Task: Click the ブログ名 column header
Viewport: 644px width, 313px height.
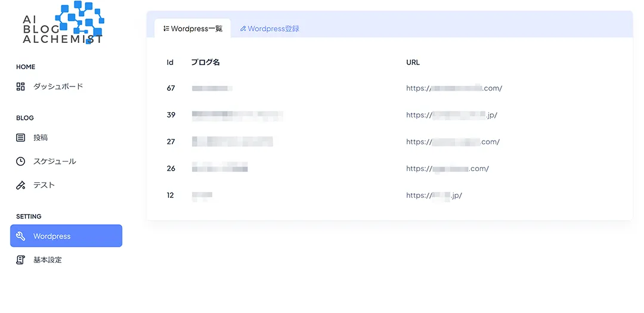Action: click(x=205, y=62)
